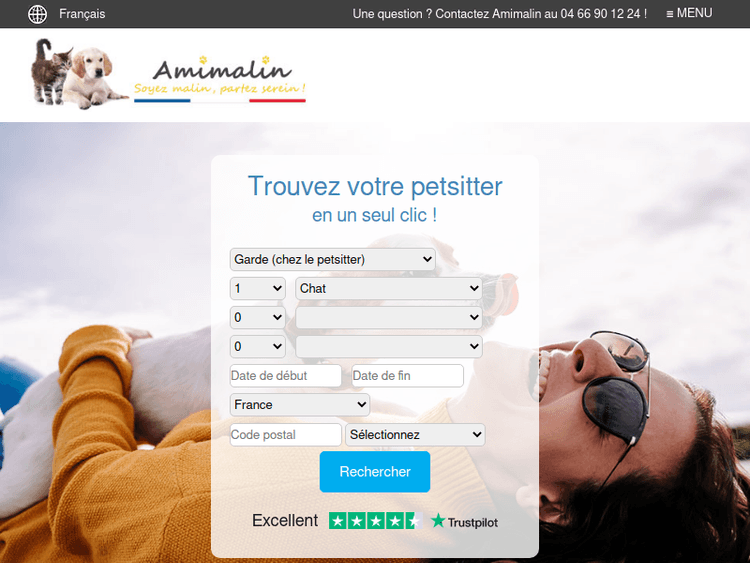
Task: Click the Rechercher button
Action: click(x=375, y=472)
